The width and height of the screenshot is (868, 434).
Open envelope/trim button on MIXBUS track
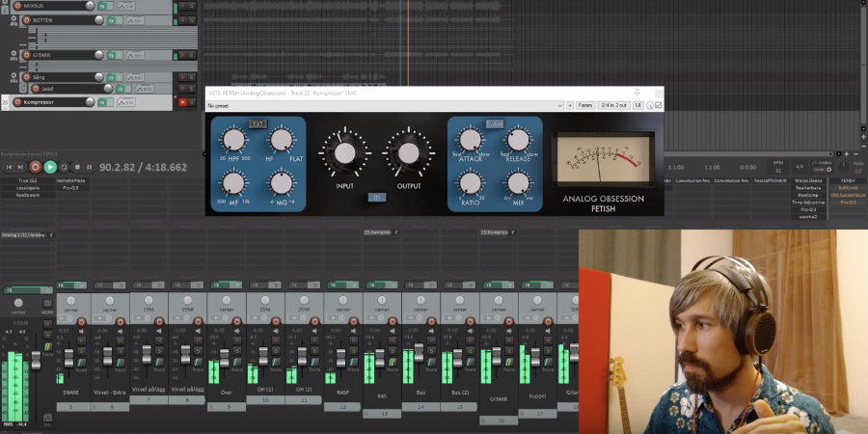tap(126, 6)
